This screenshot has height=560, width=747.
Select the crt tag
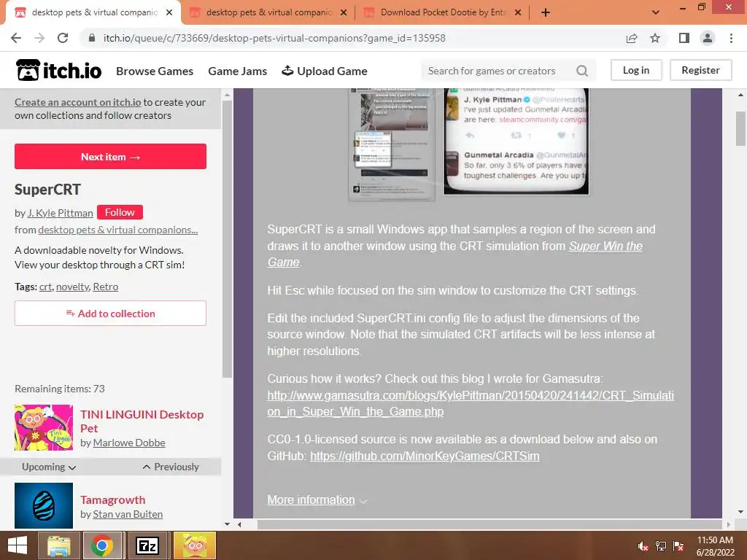[45, 287]
